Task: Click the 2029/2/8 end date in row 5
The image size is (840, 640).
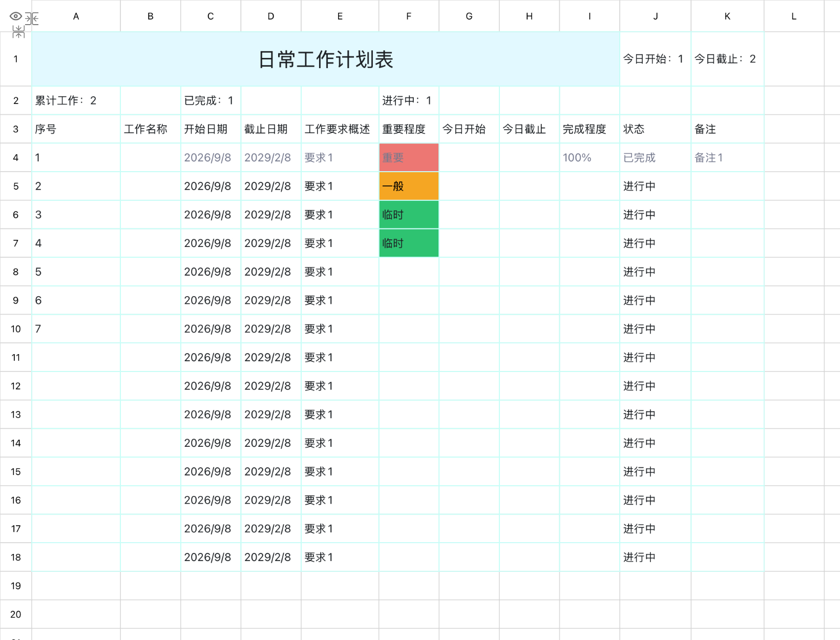Action: (x=271, y=186)
